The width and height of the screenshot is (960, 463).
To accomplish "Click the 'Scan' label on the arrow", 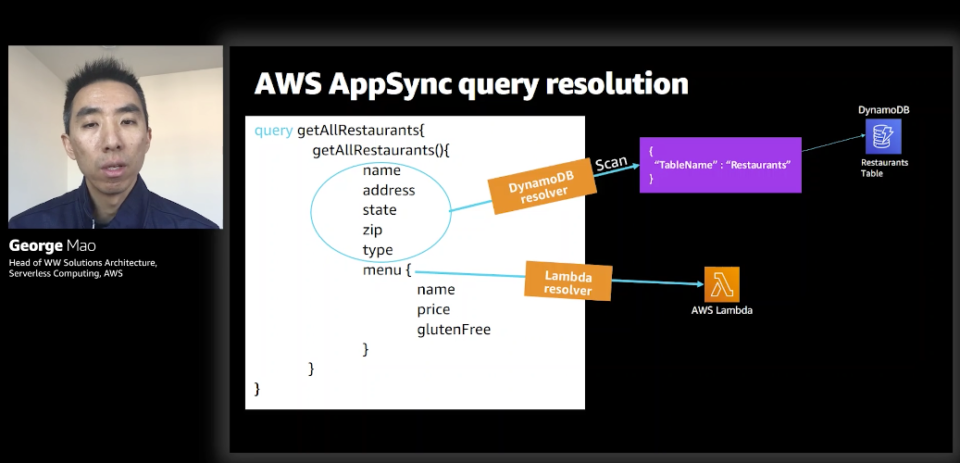I will point(610,162).
